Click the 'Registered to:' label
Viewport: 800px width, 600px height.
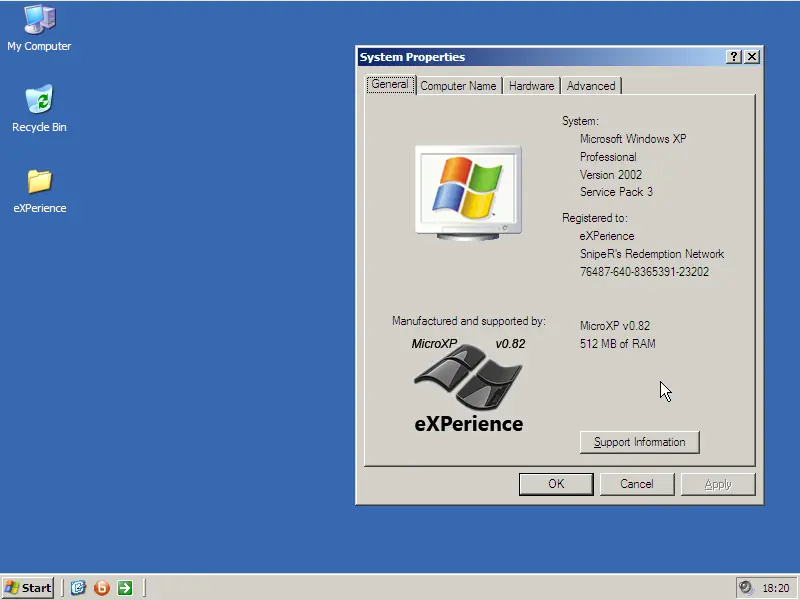click(594, 218)
